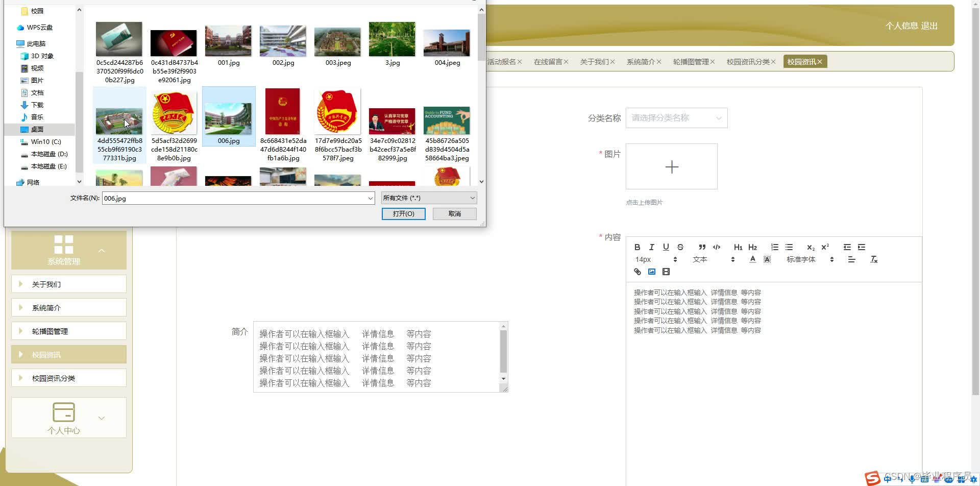Image resolution: width=980 pixels, height=486 pixels.
Task: Select thumbnail 003.jpeg in file dialog
Action: pos(337,46)
